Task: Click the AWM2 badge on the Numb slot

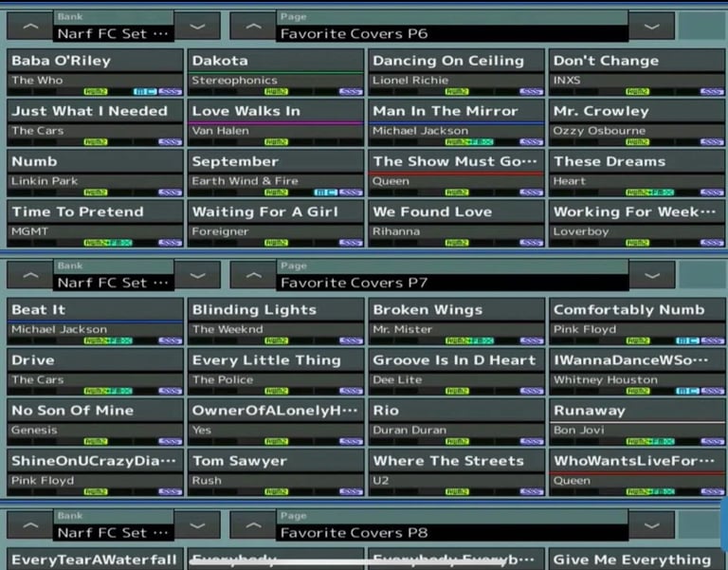Action: (96, 193)
